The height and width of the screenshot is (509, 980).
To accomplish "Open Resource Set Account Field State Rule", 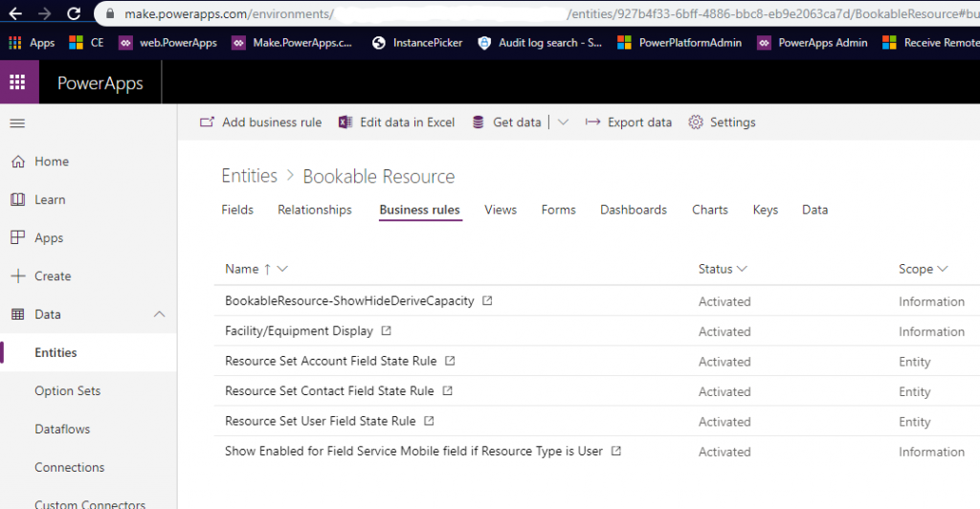I will [330, 361].
